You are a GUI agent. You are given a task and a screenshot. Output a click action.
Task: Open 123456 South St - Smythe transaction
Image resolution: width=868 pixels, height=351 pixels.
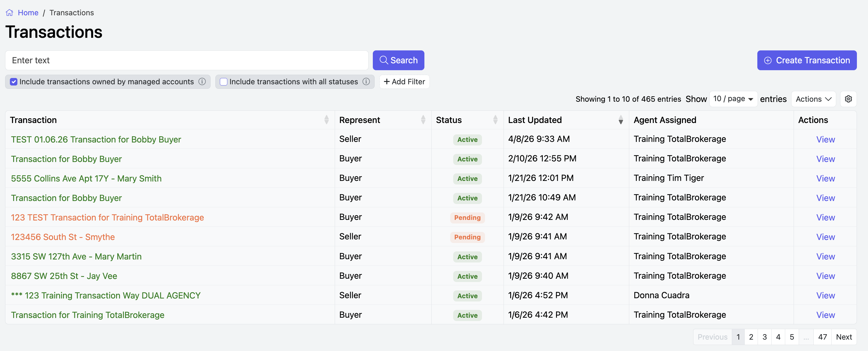click(63, 237)
